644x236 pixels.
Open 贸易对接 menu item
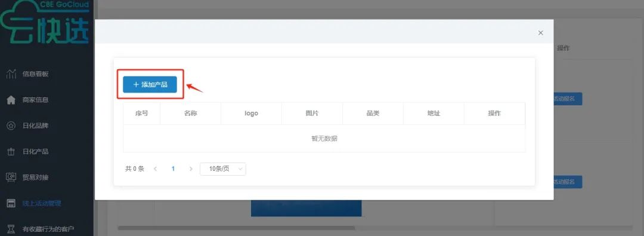point(35,177)
